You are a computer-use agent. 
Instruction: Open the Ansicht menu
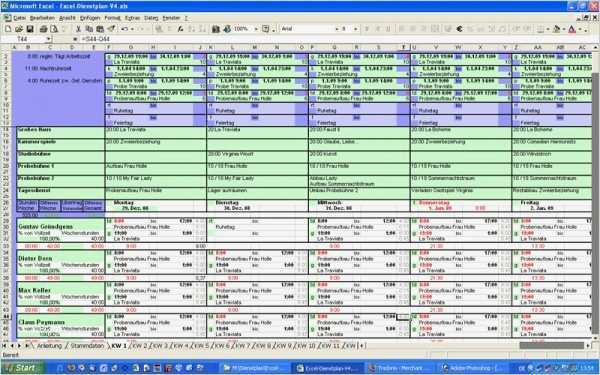coord(67,18)
